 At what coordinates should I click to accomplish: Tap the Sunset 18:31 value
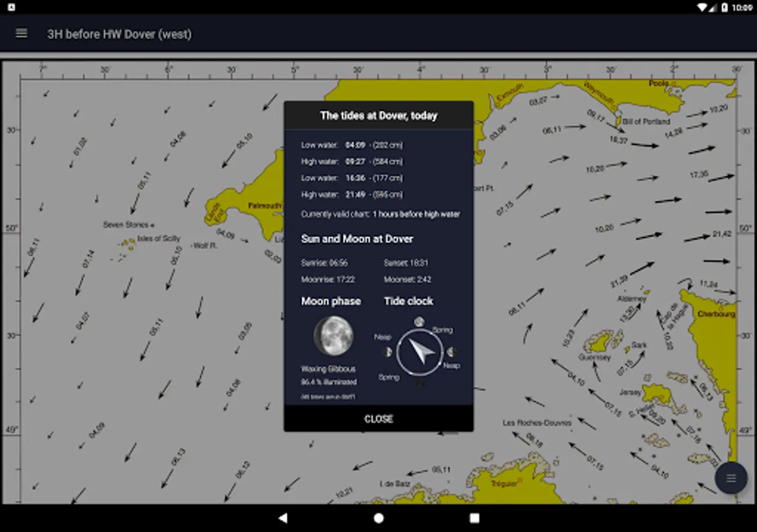[x=406, y=263]
